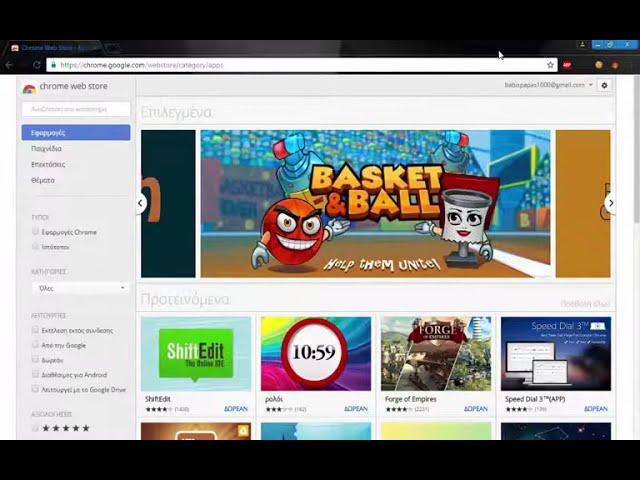Click the Speed Dial 3™(APP) name
This screenshot has width=640, height=480.
[535, 399]
